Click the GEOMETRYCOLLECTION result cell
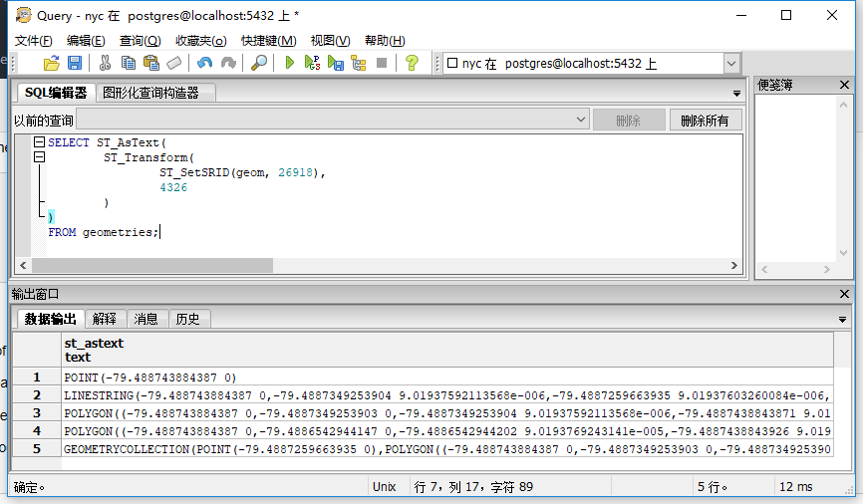This screenshot has height=504, width=863. click(x=447, y=449)
